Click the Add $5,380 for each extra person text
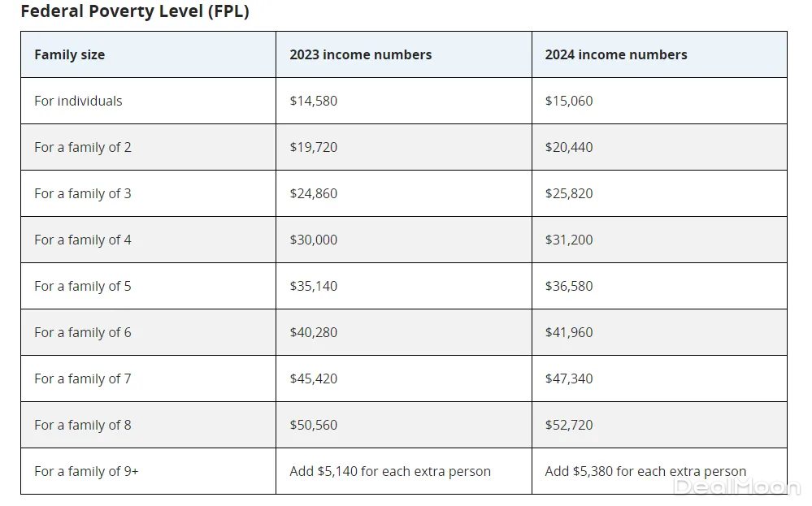Viewport: 812px width, 506px height. (645, 471)
